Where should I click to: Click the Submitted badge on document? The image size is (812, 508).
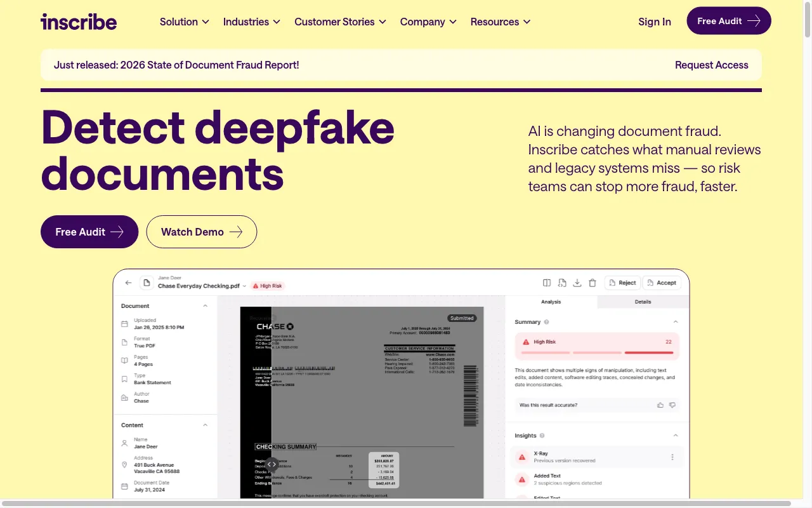tap(462, 318)
